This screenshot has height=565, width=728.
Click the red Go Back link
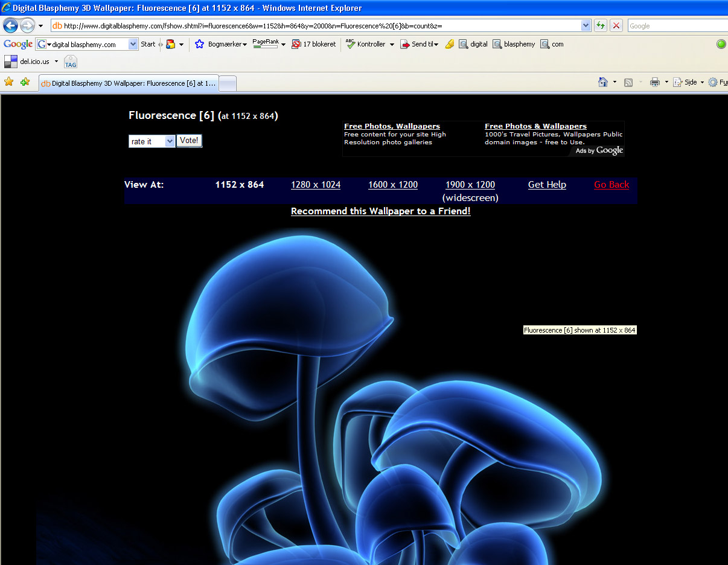click(611, 185)
